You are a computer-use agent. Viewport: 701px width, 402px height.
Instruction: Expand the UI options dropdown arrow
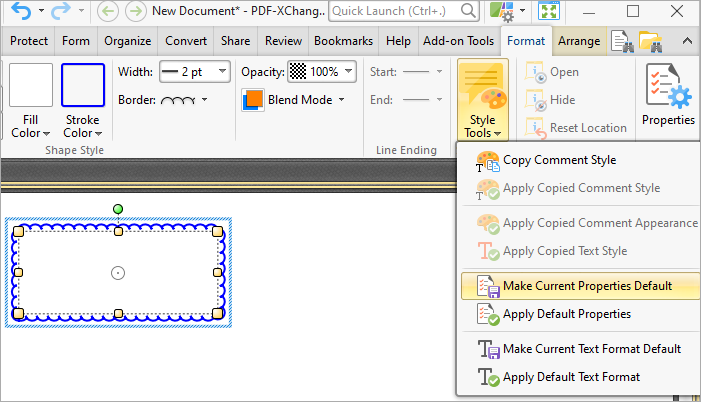pyautogui.click(x=522, y=11)
